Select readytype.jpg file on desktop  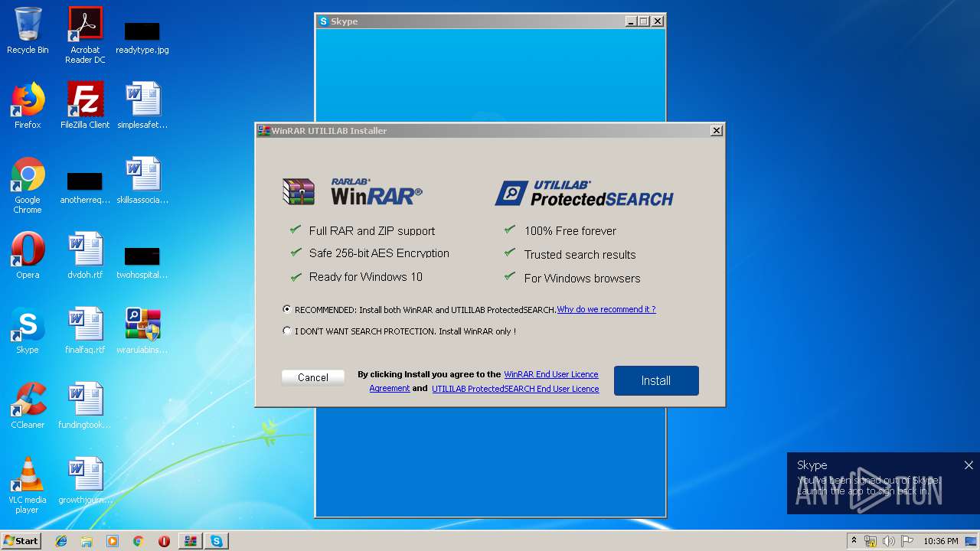click(142, 37)
